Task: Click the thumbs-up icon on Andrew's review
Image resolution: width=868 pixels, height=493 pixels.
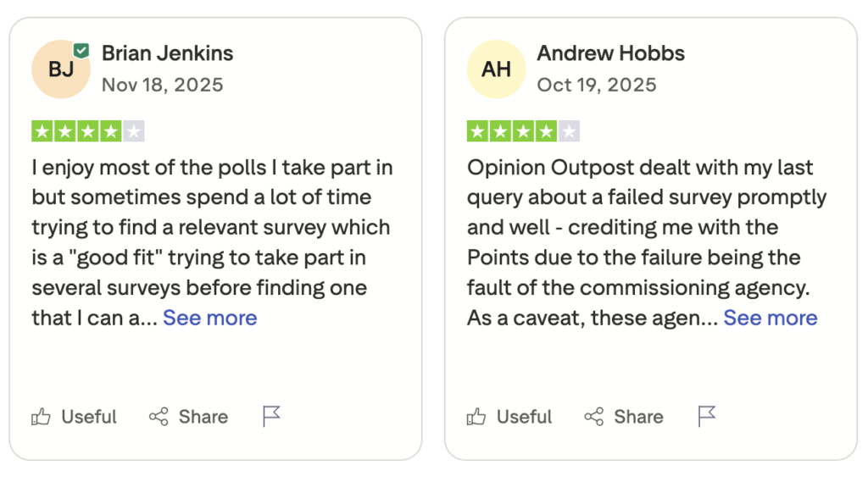Action: point(476,416)
